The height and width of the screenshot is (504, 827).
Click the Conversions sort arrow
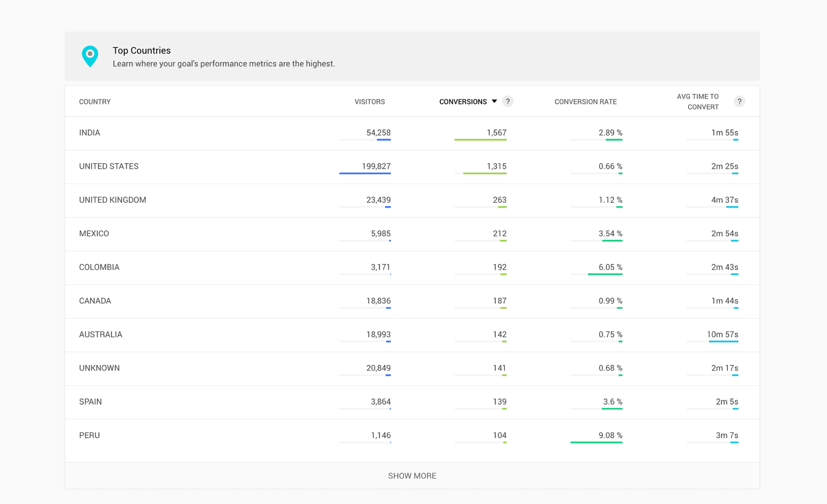click(x=494, y=101)
